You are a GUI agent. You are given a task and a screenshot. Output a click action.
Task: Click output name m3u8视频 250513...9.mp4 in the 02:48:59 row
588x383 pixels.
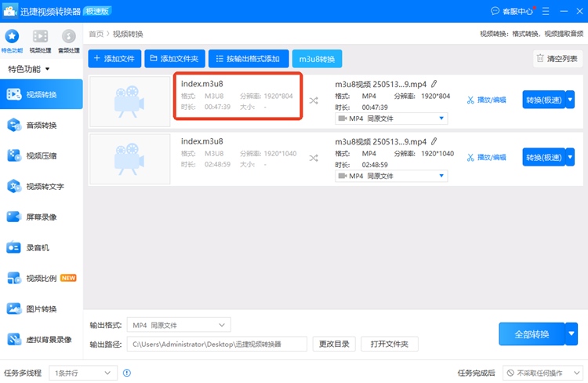pyautogui.click(x=380, y=141)
